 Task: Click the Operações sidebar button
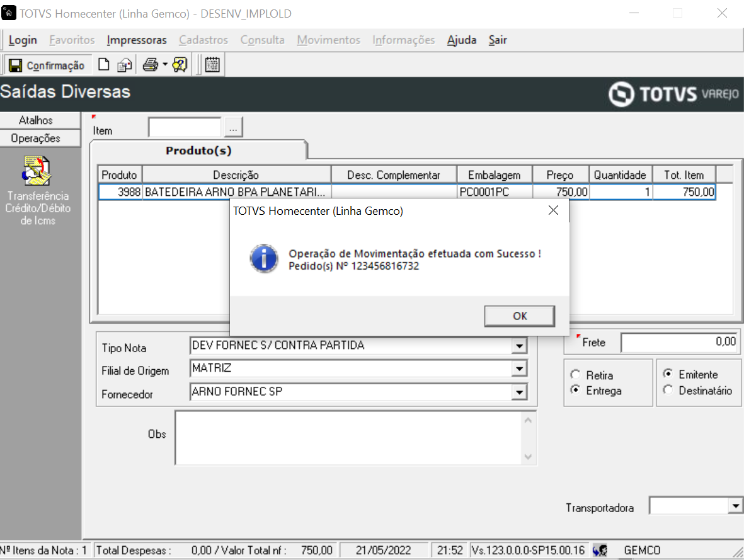(x=40, y=138)
